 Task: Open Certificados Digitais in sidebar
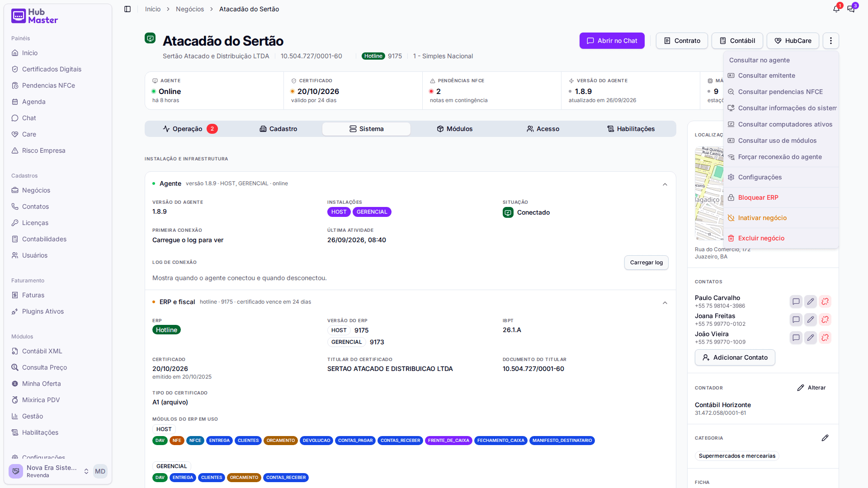pyautogui.click(x=52, y=69)
